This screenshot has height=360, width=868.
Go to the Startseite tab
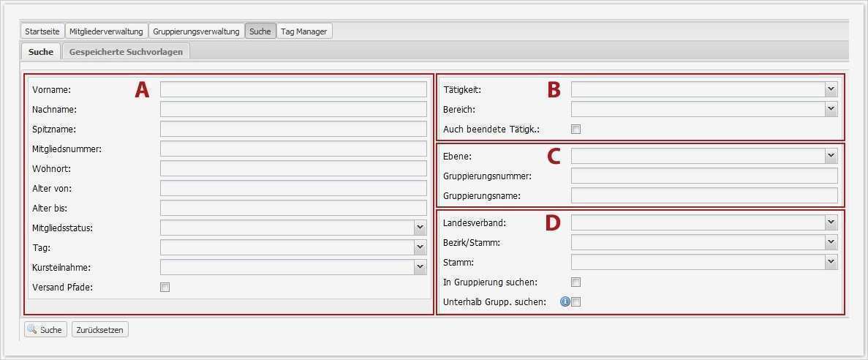click(42, 31)
